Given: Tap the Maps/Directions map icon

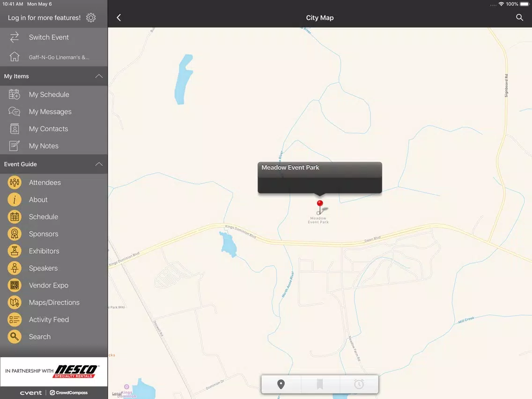Looking at the screenshot, I should point(14,303).
